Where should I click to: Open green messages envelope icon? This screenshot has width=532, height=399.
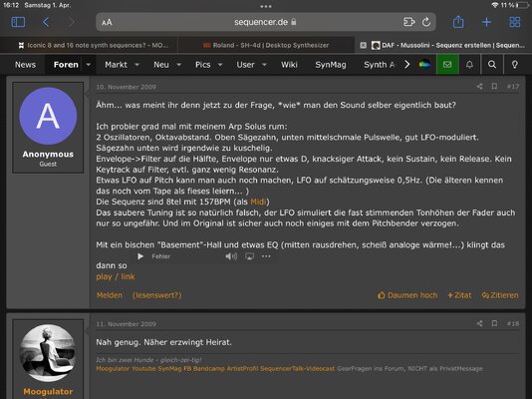coord(447,65)
